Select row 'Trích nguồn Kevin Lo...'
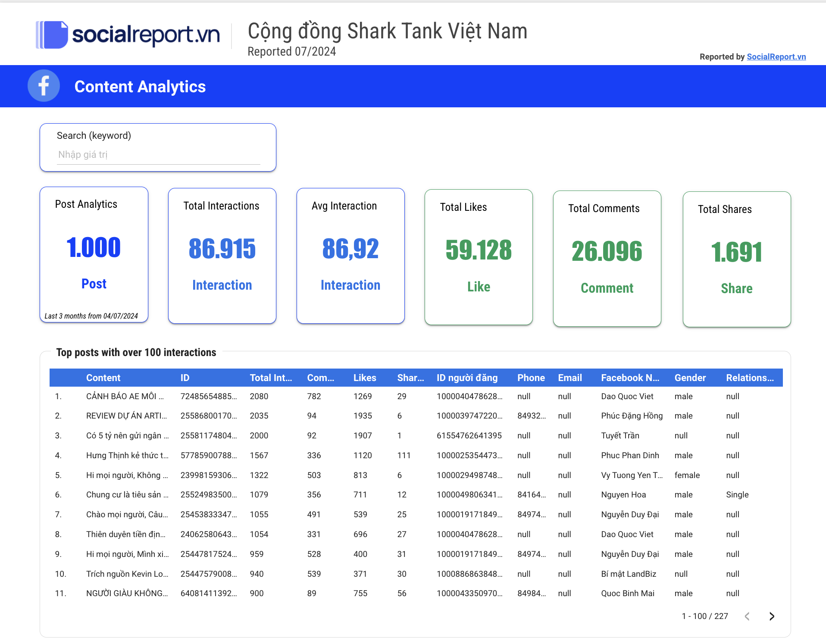The height and width of the screenshot is (644, 826). click(416, 574)
